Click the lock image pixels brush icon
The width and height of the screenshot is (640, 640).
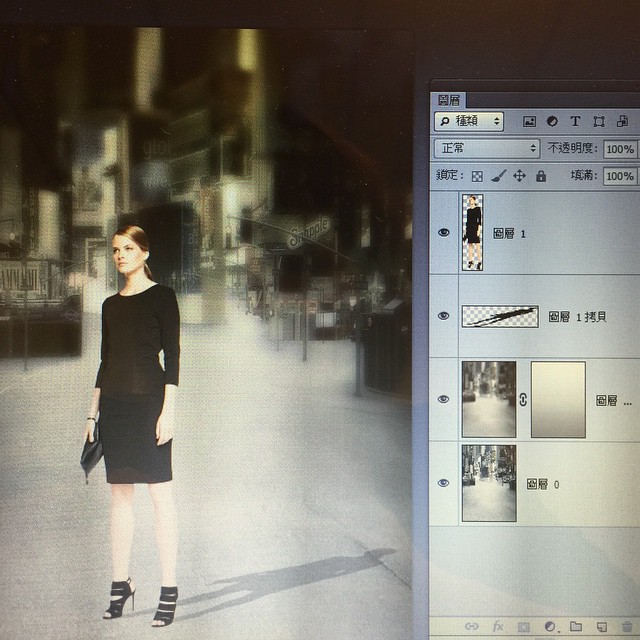click(498, 176)
